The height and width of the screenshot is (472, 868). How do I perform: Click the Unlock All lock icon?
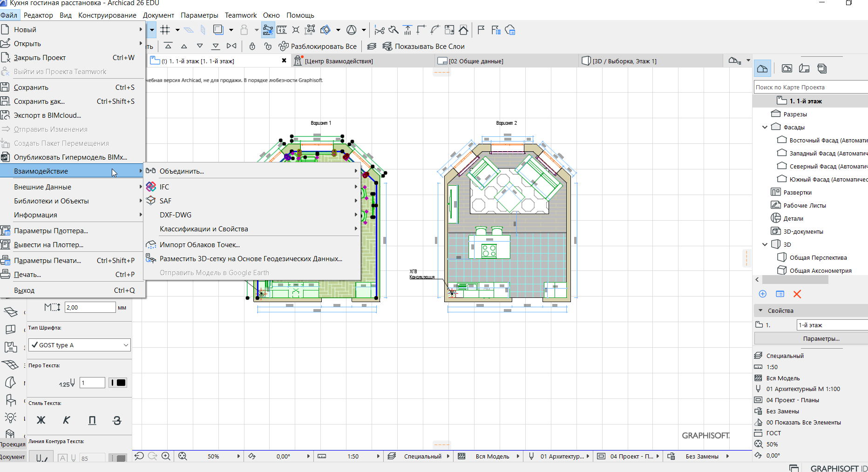[x=283, y=47]
